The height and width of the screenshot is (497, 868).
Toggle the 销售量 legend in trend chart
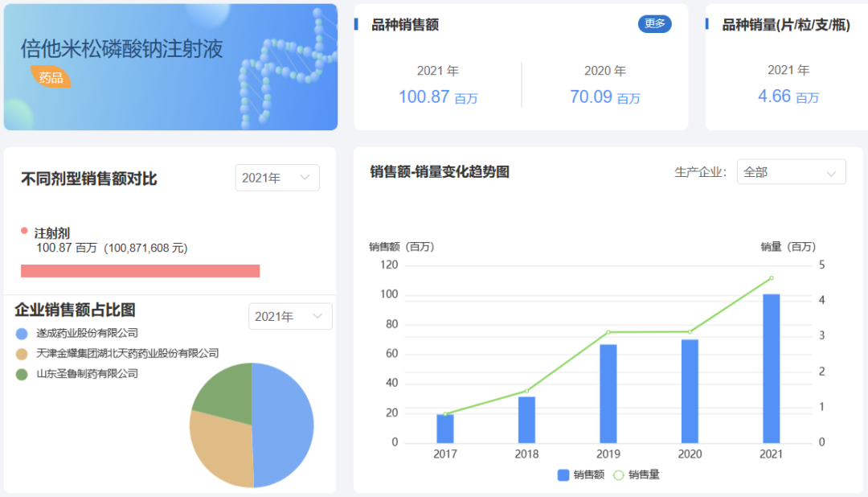pos(637,474)
